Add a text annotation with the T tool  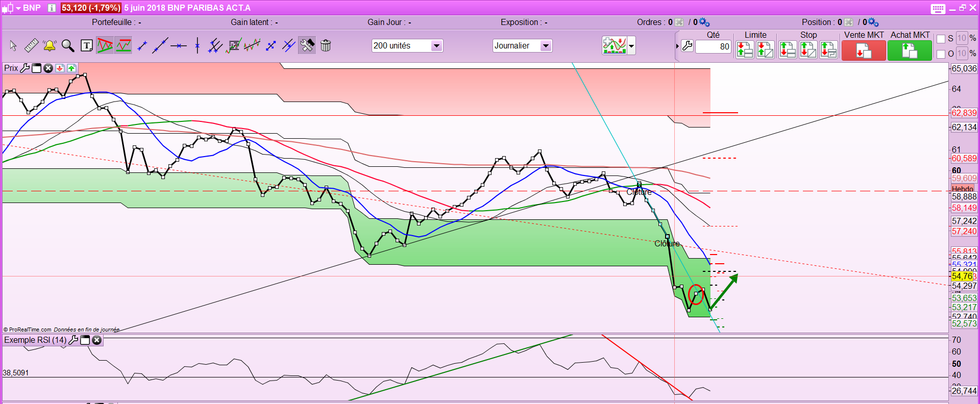(87, 46)
